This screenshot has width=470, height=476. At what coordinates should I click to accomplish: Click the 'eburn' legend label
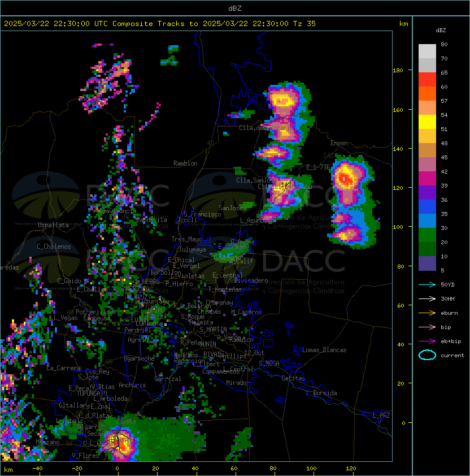coord(449,313)
